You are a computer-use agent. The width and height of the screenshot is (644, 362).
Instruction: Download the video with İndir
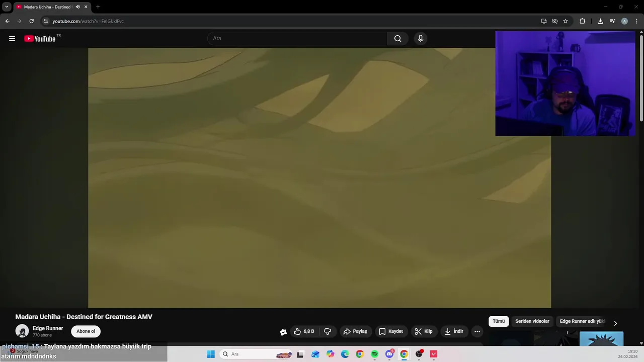(454, 331)
